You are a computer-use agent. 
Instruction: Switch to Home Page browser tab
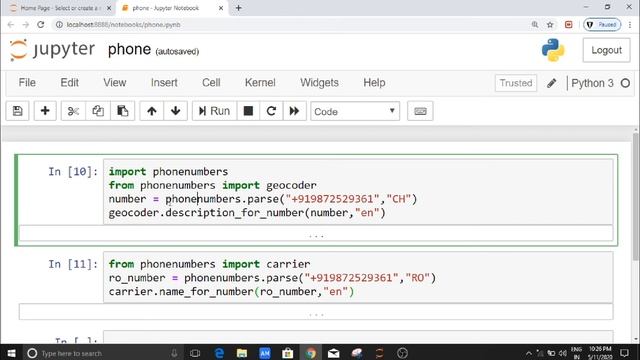[x=60, y=8]
